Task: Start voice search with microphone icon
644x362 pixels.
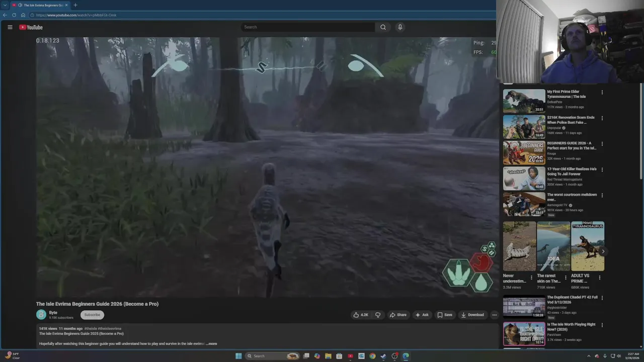Action: (400, 27)
